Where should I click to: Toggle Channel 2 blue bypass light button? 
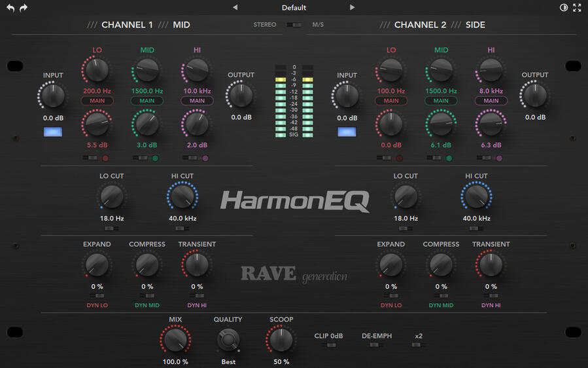point(347,132)
